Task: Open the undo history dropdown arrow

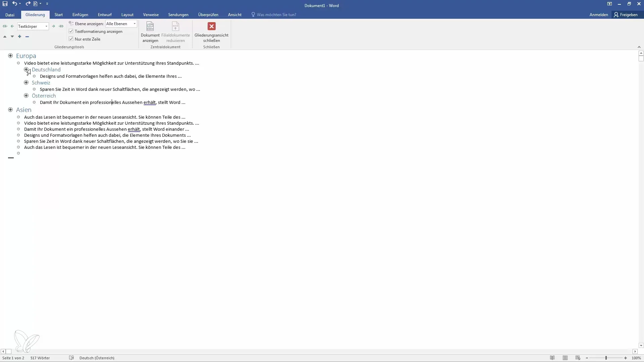Action: (x=20, y=4)
